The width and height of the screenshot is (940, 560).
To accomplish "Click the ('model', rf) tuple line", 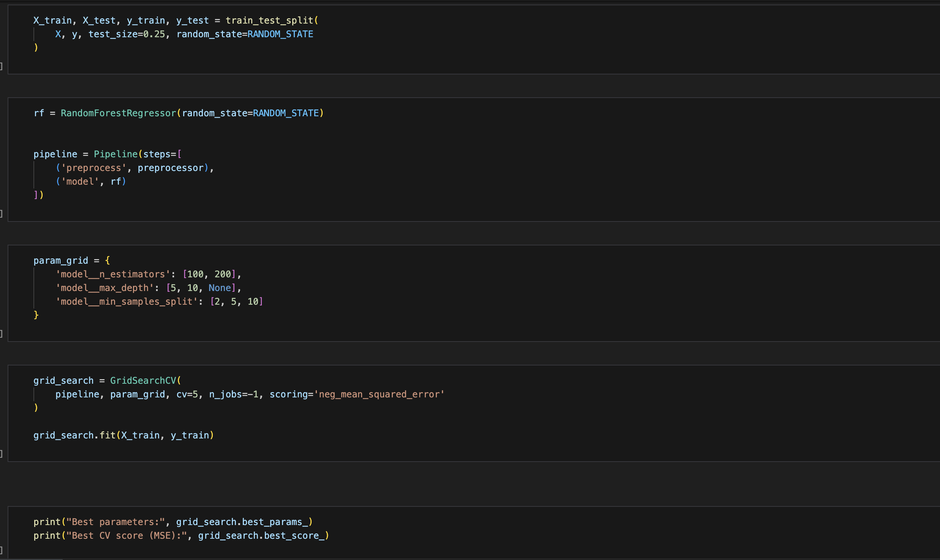I will pyautogui.click(x=91, y=182).
